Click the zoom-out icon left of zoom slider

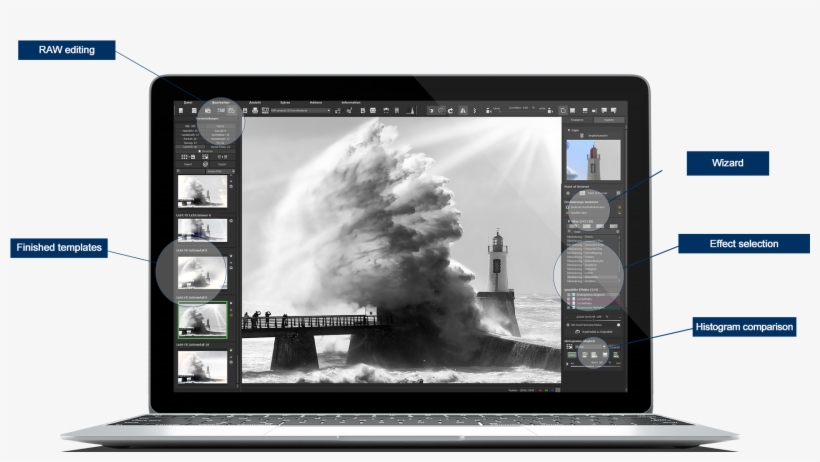(x=488, y=111)
